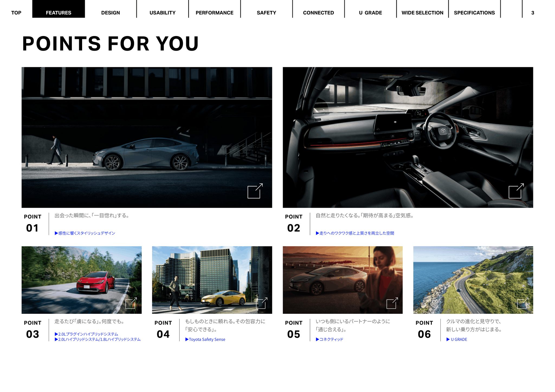555x392 pixels.
Task: Click the text 自然と走りたくなる。「期待が高まる」空気感。
Action: (365, 215)
